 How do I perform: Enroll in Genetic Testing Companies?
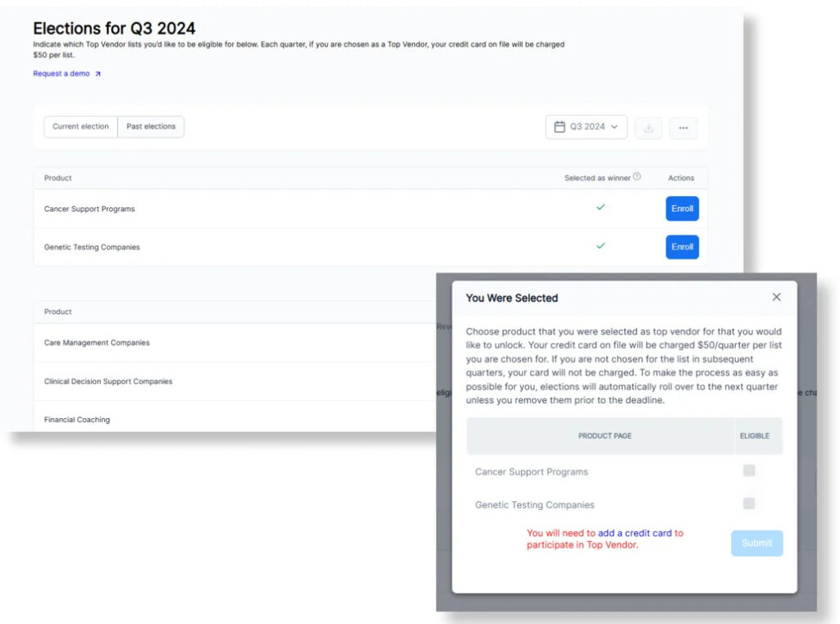point(682,247)
